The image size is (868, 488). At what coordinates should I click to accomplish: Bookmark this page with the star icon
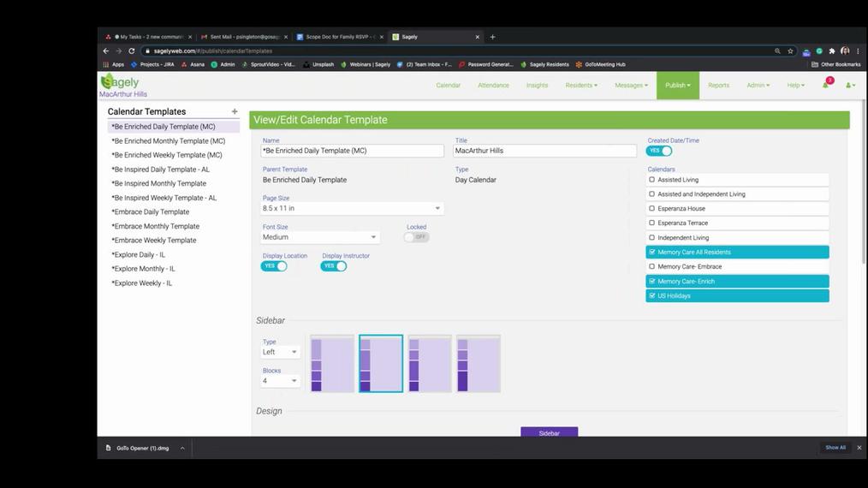pyautogui.click(x=790, y=51)
